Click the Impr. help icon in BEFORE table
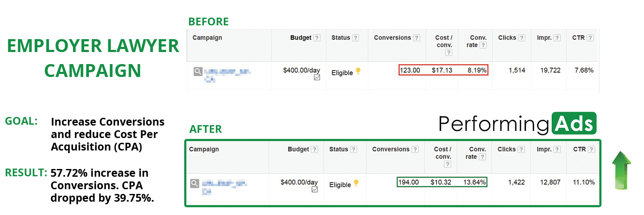Viewport: 644px width, 215px height. pos(557,38)
